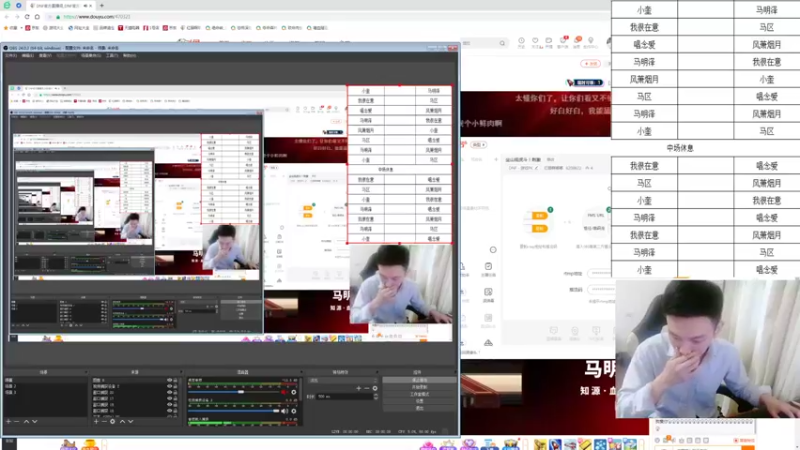Open the scene transition type dropdown

pos(342,381)
